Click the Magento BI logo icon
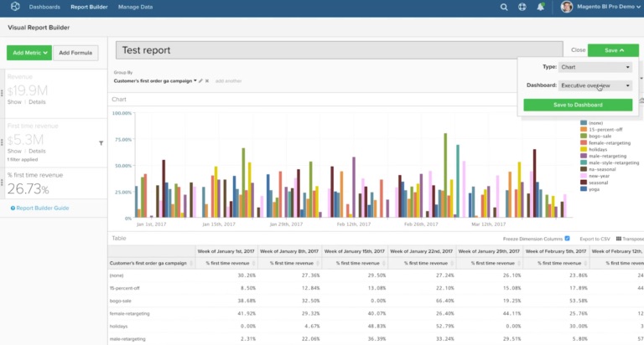This screenshot has width=644, height=345. pos(14,7)
